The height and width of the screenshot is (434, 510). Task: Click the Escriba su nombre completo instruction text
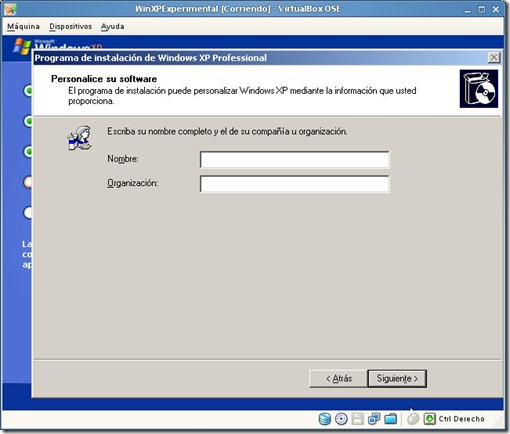click(227, 132)
